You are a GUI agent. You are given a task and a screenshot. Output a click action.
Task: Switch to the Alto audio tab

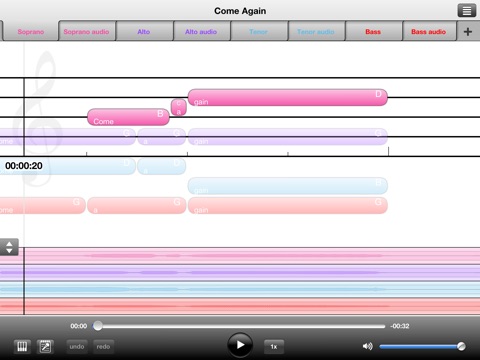pos(201,31)
